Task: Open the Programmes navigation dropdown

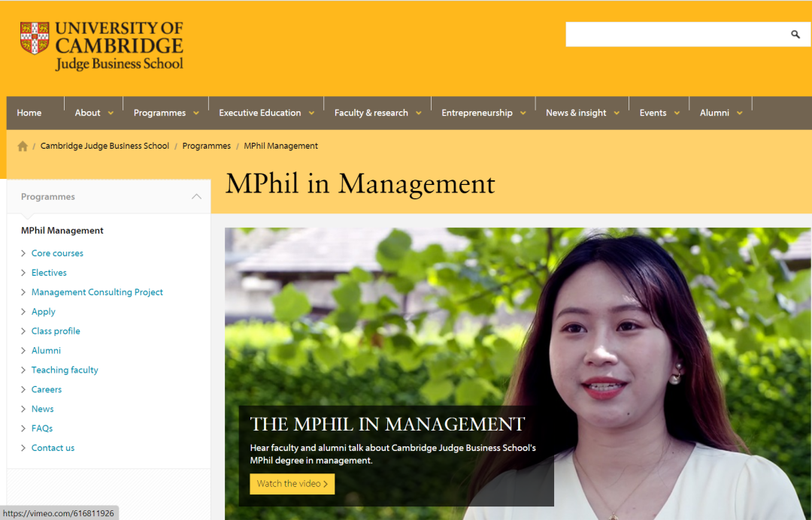Action: click(x=166, y=113)
